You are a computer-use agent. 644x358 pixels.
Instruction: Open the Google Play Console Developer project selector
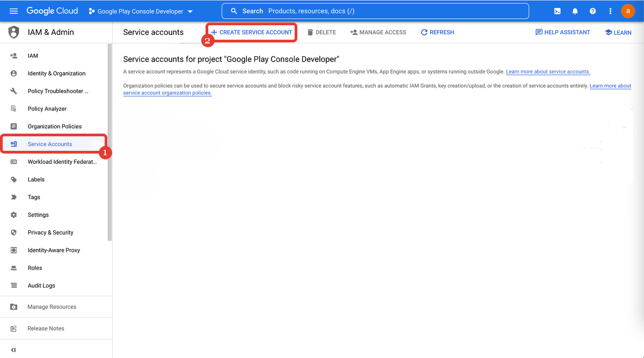click(141, 11)
